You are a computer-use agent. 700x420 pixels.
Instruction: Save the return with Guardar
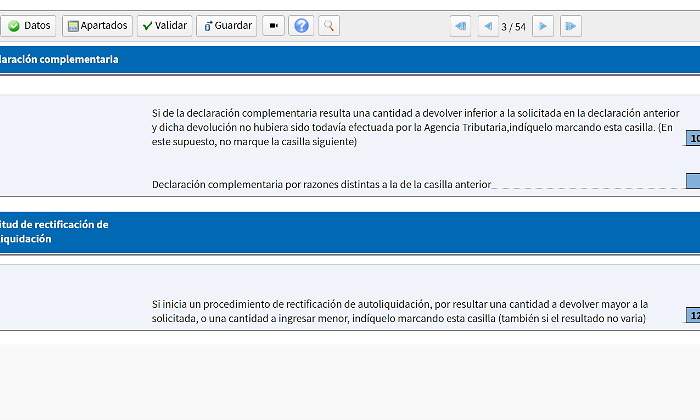[x=227, y=26]
